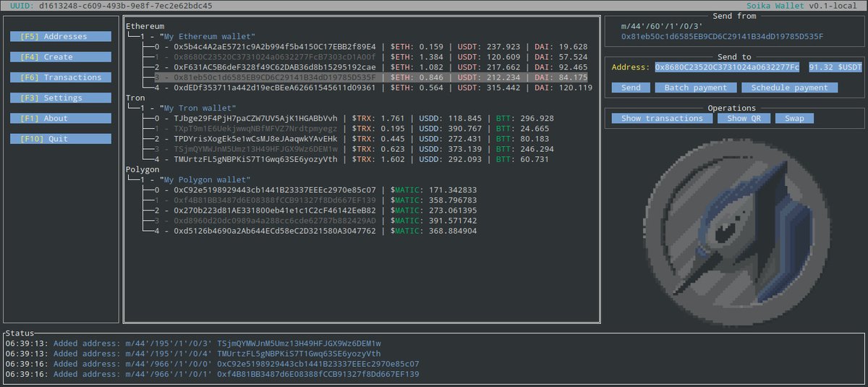Viewport: 868px width, 387px height.
Task: Click status log entry for m/44'/195'/1'/0/3'
Action: coord(193,343)
